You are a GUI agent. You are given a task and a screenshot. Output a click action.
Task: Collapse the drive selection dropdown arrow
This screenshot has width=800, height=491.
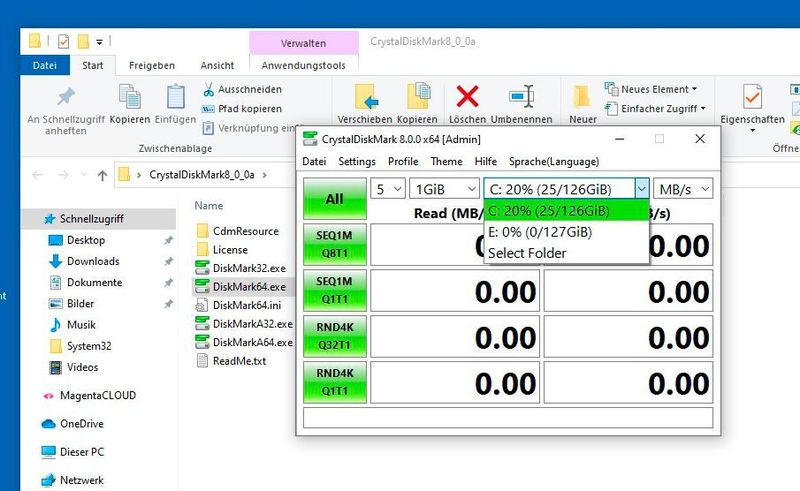tap(641, 189)
